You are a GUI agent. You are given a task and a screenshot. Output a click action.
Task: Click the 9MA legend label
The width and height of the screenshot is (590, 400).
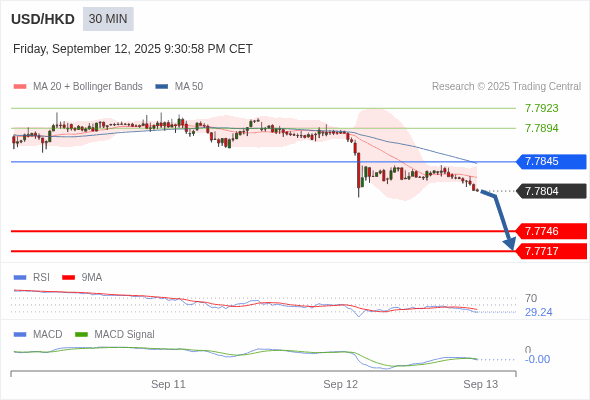[92, 278]
